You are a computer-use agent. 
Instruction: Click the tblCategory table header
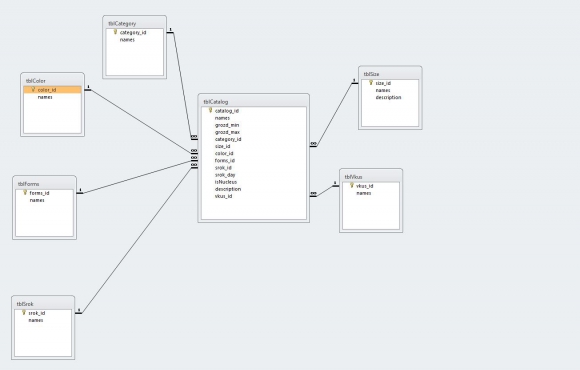coord(135,23)
